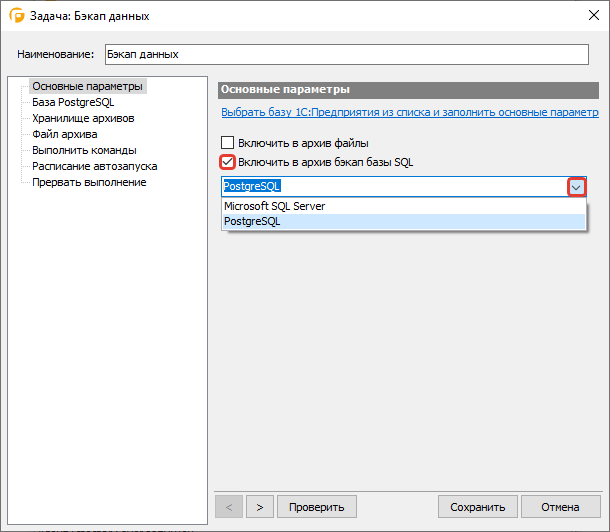Select Файл архива in sidebar
This screenshot has width=610, height=532.
65,134
